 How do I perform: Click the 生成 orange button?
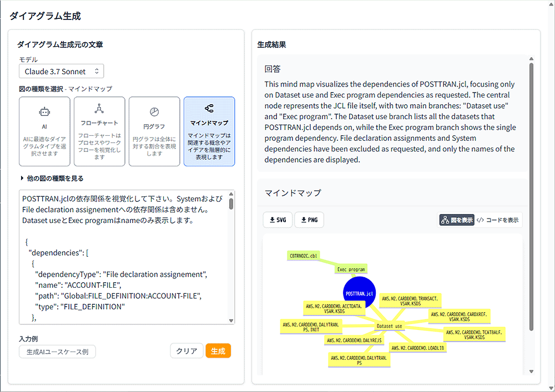pyautogui.click(x=218, y=351)
